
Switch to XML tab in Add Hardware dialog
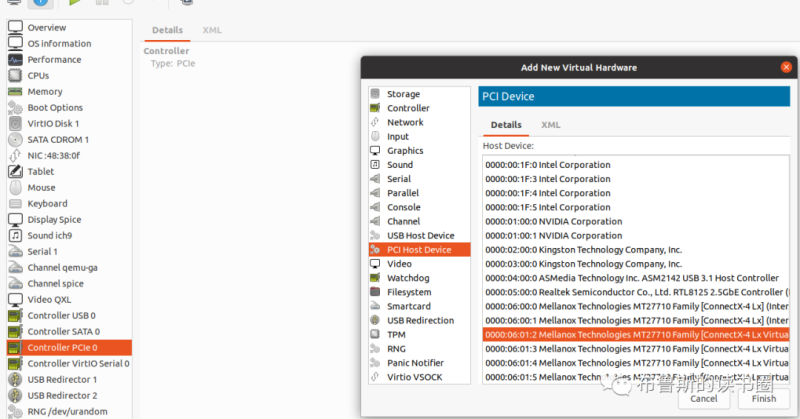click(x=551, y=125)
